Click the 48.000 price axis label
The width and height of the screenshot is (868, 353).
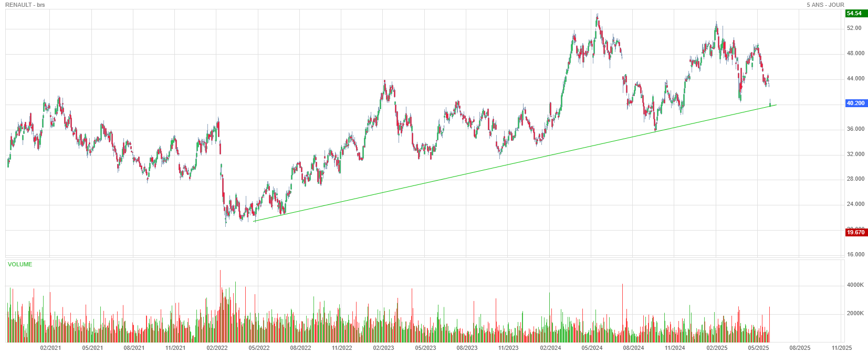[x=856, y=54]
